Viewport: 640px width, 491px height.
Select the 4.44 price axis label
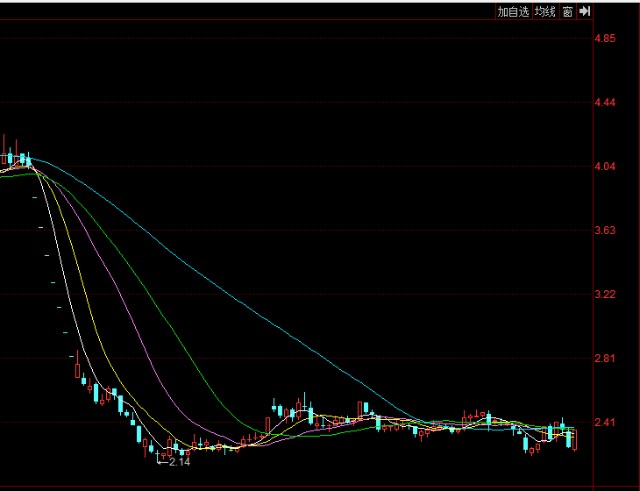pyautogui.click(x=605, y=102)
